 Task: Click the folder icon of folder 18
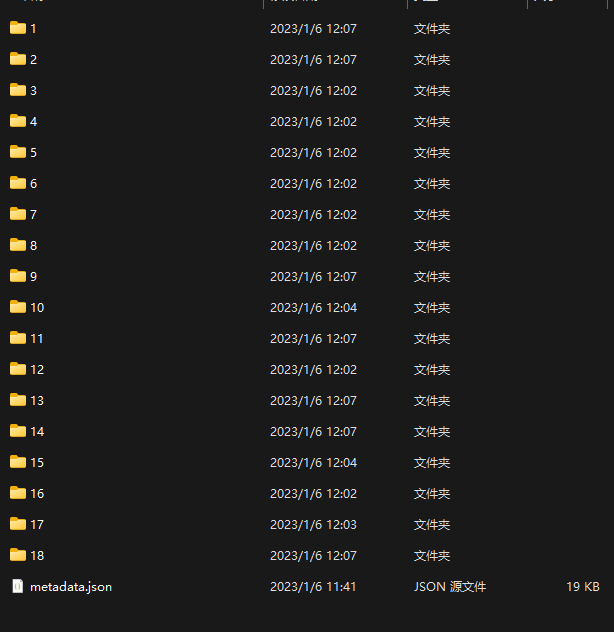tap(18, 555)
